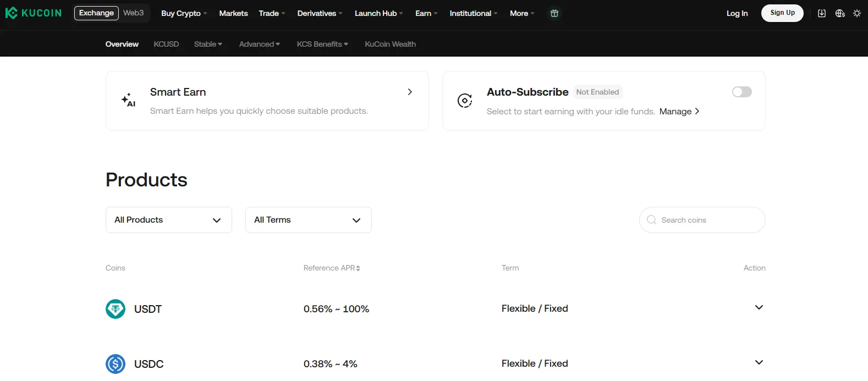The width and height of the screenshot is (868, 381).
Task: Click the Manage link
Action: pos(679,112)
